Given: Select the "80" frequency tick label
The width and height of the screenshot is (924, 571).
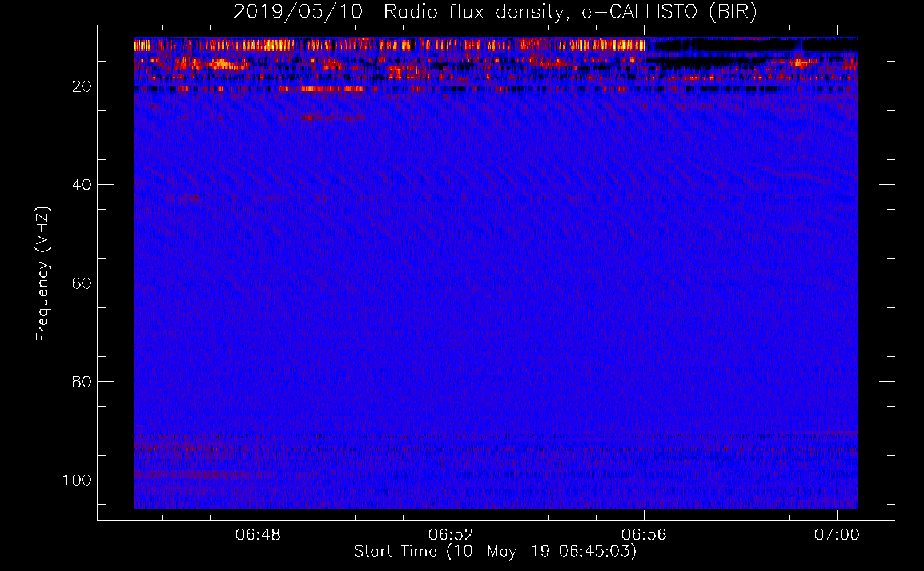Looking at the screenshot, I should 82,382.
